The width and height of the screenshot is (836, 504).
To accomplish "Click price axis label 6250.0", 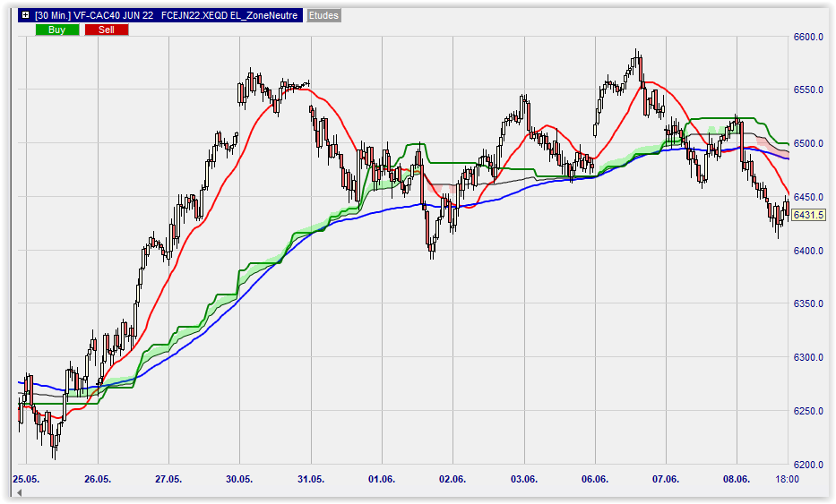I will point(808,411).
